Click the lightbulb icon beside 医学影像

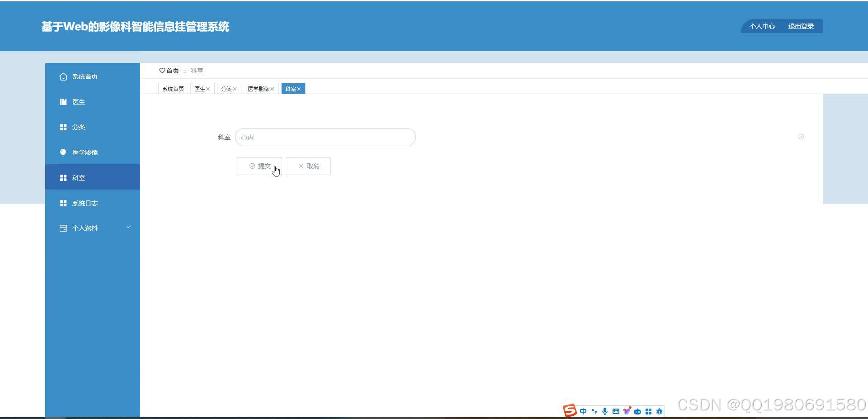click(x=63, y=152)
